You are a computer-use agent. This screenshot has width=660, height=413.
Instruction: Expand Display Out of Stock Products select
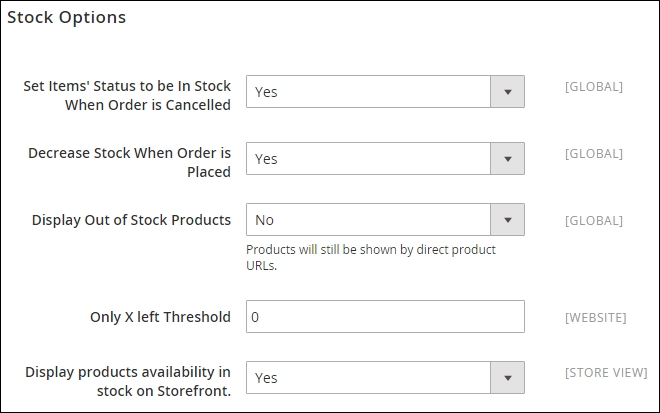tap(368, 220)
